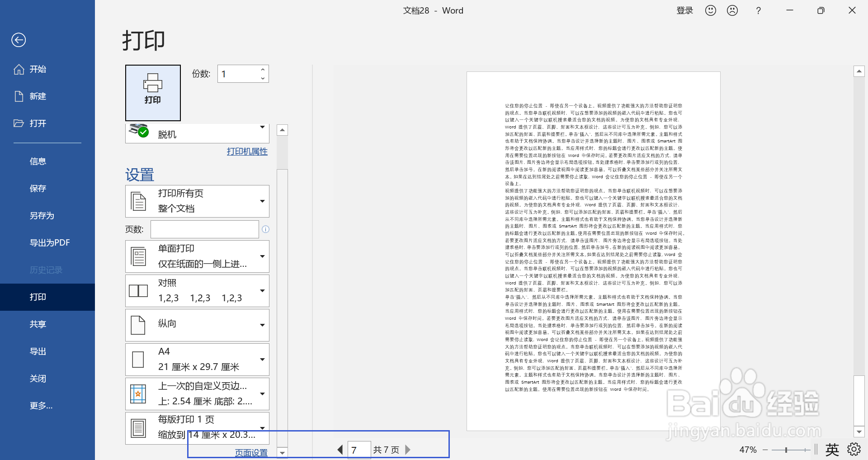The width and height of the screenshot is (868, 460).
Task: Expand the A4 paper size dropdown
Action: pos(197,360)
